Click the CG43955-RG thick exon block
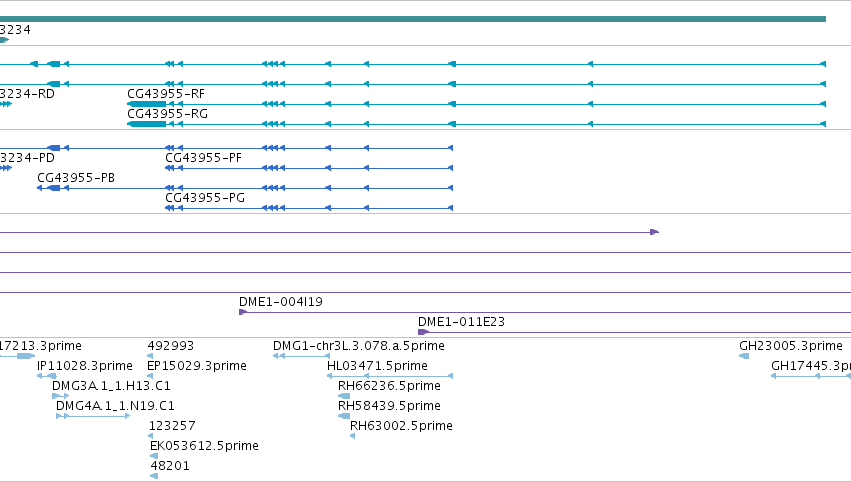The height and width of the screenshot is (482, 851). (x=147, y=124)
